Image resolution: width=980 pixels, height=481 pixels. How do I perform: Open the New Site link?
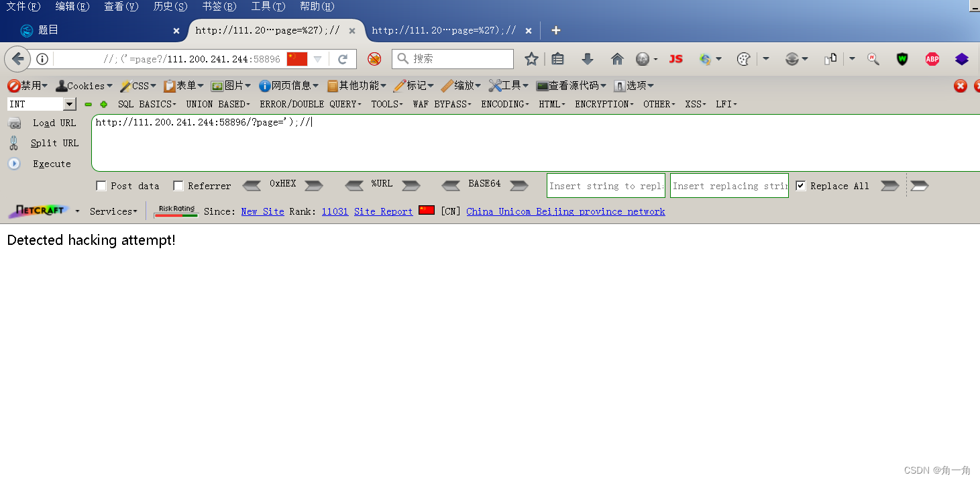pos(262,211)
